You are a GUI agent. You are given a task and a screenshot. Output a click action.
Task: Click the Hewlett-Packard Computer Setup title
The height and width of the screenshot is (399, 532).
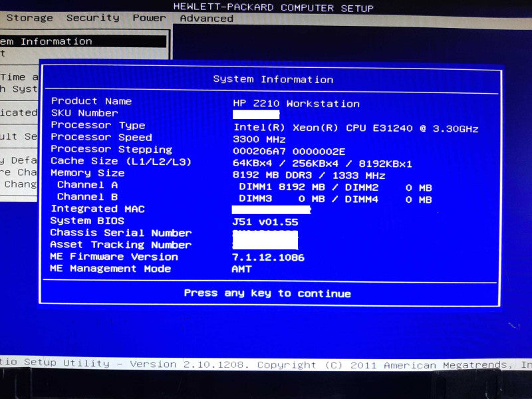(273, 7)
